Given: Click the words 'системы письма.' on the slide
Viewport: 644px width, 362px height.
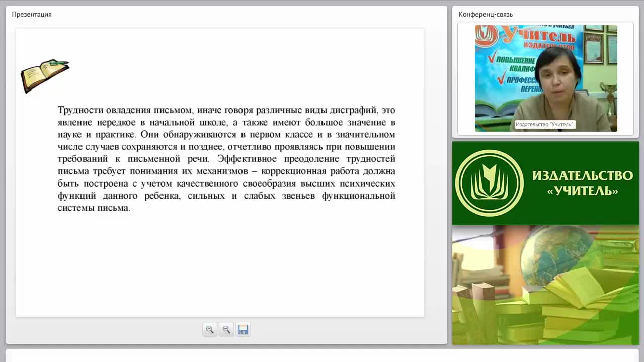Looking at the screenshot, I should point(94,208).
